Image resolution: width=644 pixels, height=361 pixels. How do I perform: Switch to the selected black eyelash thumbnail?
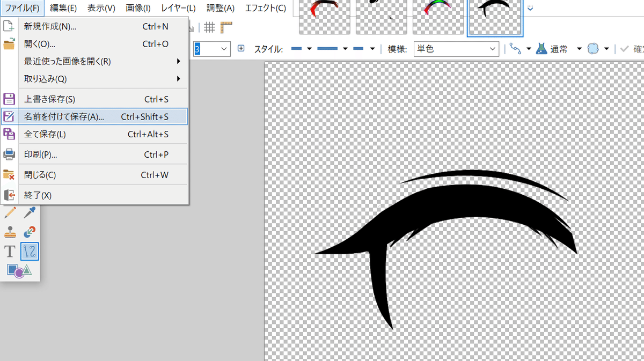[x=495, y=17]
